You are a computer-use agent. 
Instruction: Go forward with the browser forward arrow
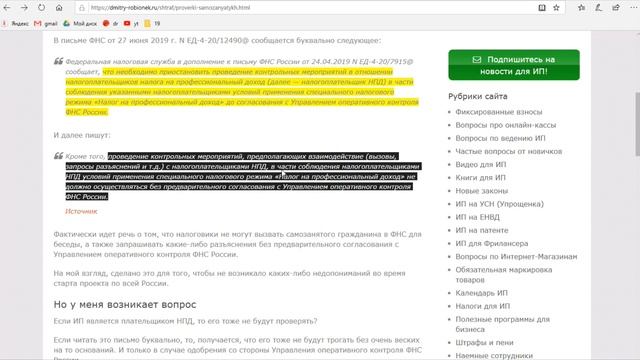[x=24, y=8]
